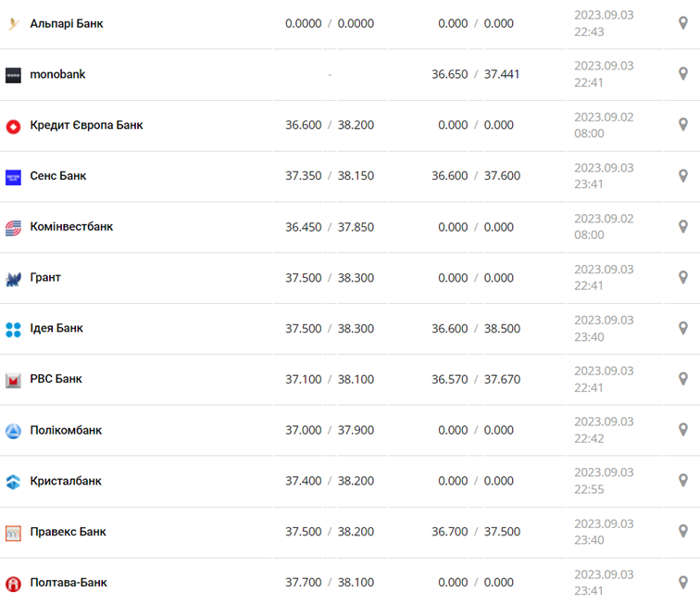Viewport: 700px width, 605px height.
Task: Click Ідея Банк update timestamp
Action: tap(604, 328)
